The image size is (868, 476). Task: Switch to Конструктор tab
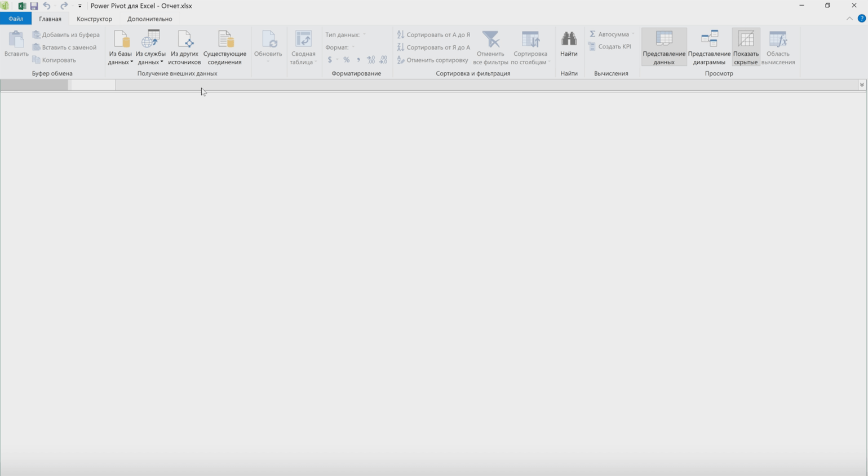[x=94, y=19]
